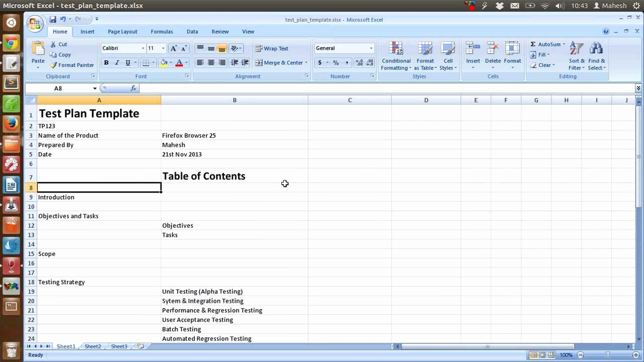Open Find & Select options
Image resolution: width=644 pixels, height=362 pixels.
click(x=597, y=56)
